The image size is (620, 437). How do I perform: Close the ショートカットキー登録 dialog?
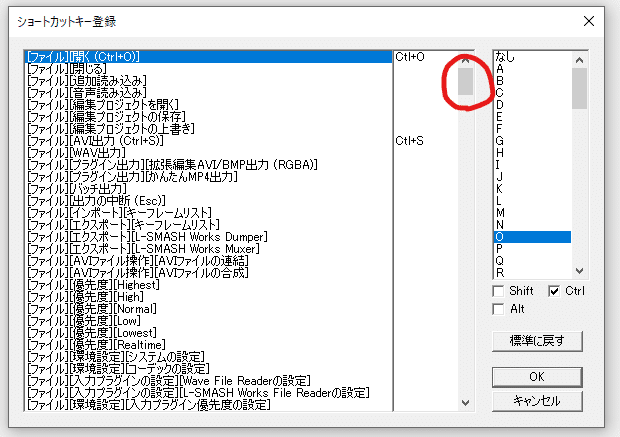click(x=589, y=21)
